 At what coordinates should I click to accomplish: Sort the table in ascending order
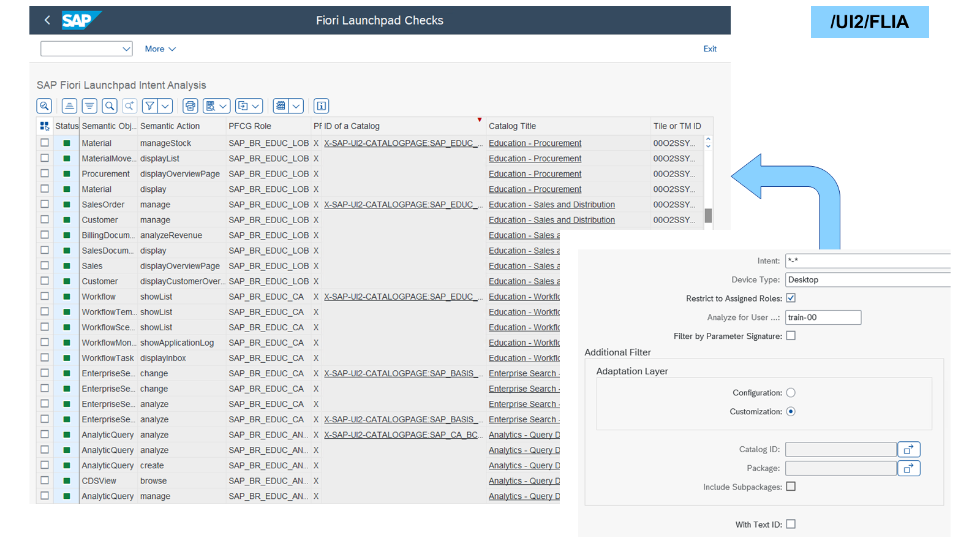click(70, 106)
